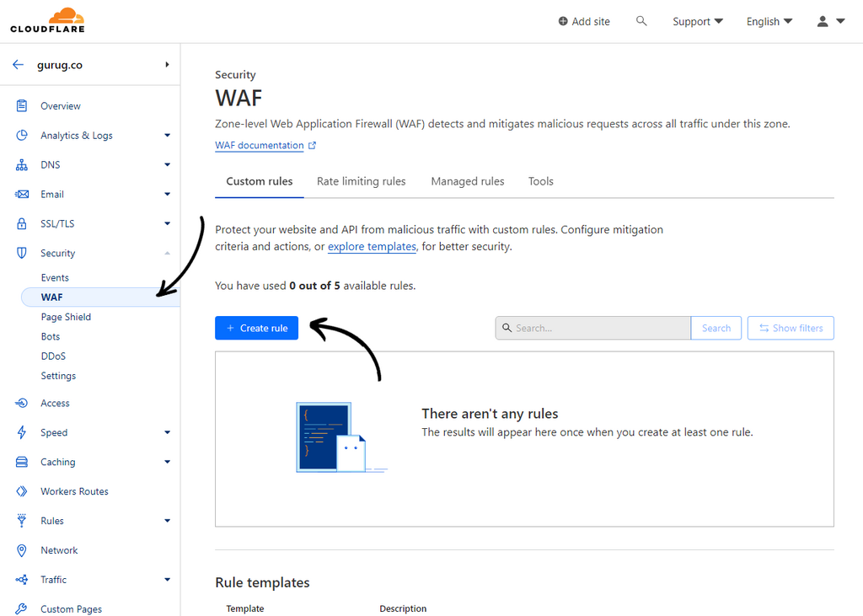Open the Access page label
This screenshot has width=863, height=616.
pyautogui.click(x=55, y=403)
